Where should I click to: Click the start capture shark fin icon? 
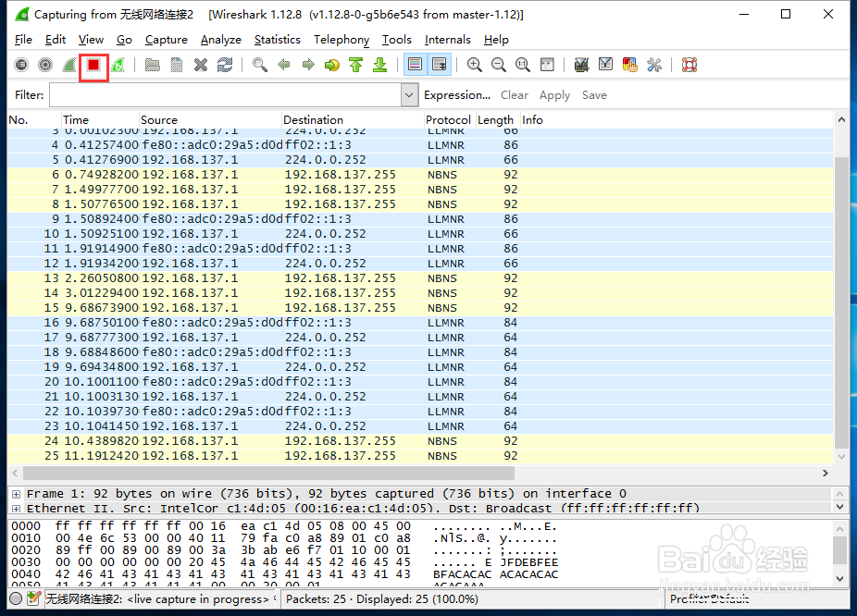pos(69,65)
